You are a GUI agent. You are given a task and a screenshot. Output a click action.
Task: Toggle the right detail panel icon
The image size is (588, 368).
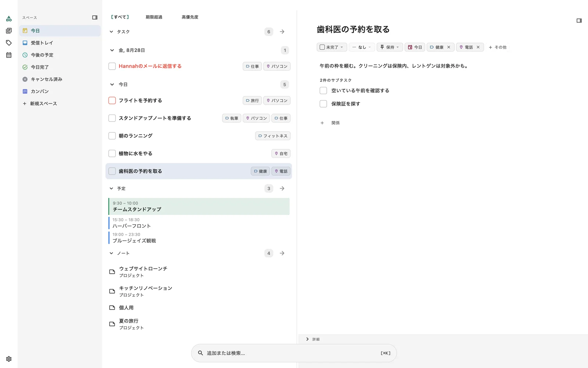click(579, 21)
